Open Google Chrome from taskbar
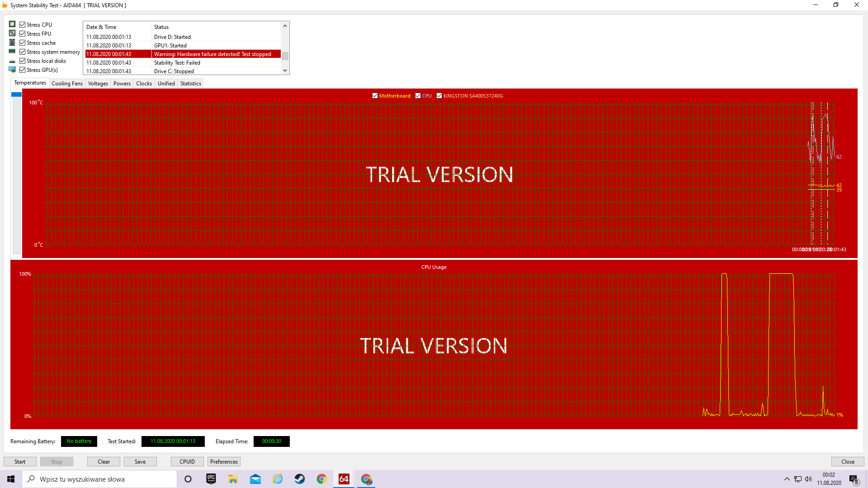The image size is (868, 488). (322, 479)
